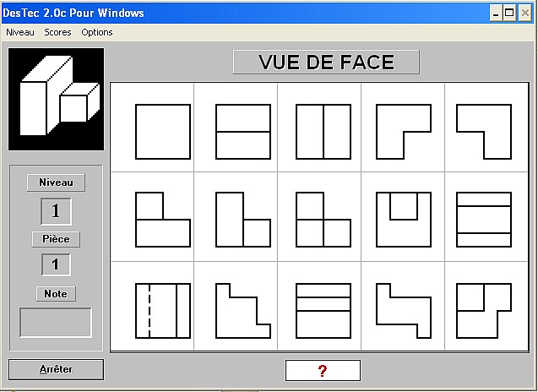538x392 pixels.
Task: Click the empty Note score field
Action: coord(56,323)
